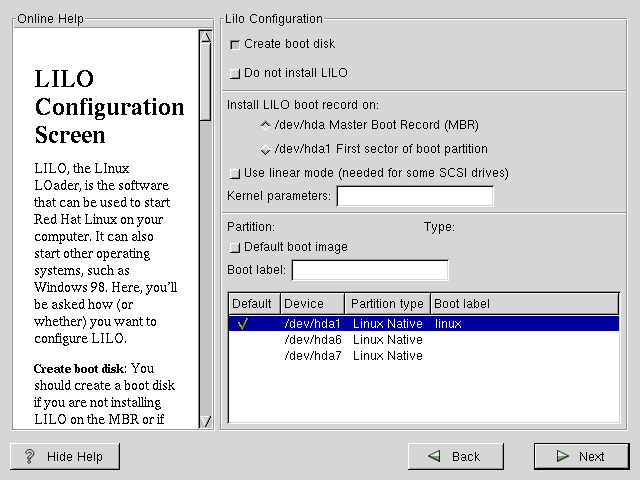This screenshot has width=640, height=480.
Task: Click the question mark icon on Hide Help
Action: (x=30, y=456)
